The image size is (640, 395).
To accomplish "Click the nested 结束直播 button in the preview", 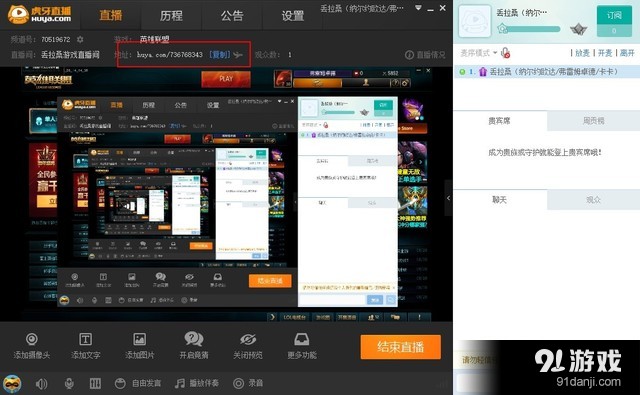I will 270,281.
